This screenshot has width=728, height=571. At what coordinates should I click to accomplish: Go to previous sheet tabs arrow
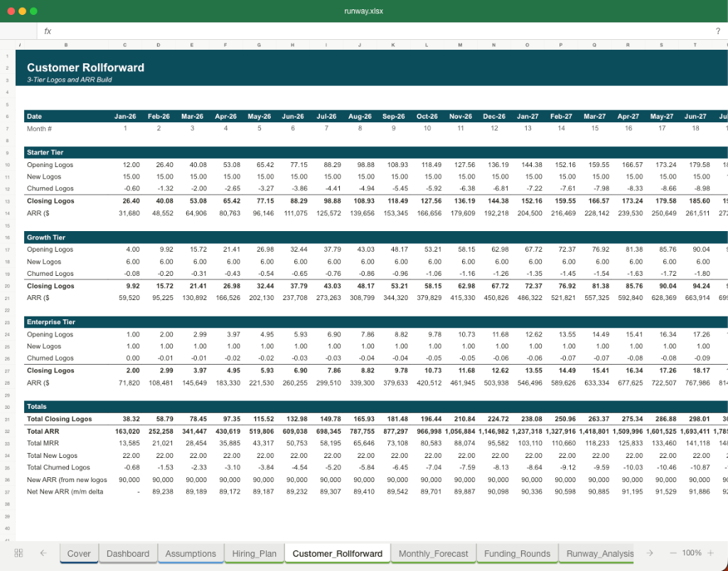click(x=43, y=553)
